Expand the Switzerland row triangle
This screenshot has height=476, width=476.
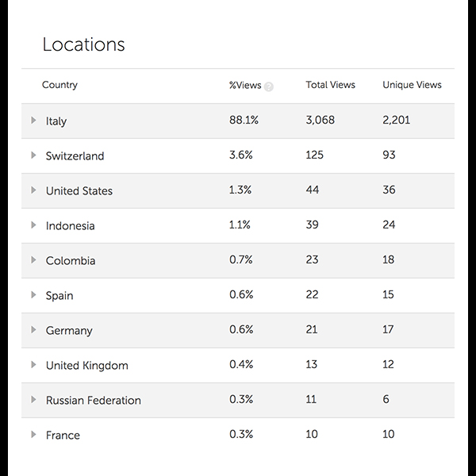33,155
